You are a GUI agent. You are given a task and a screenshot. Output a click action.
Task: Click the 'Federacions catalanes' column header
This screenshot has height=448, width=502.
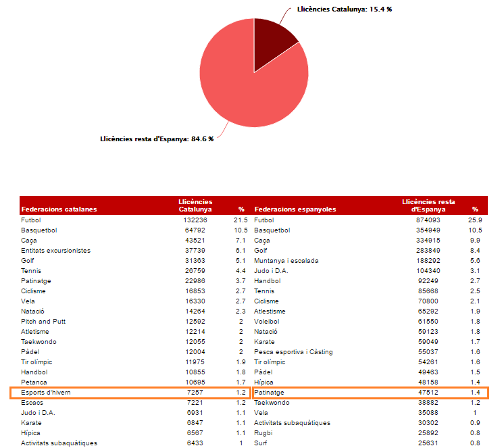pos(59,209)
